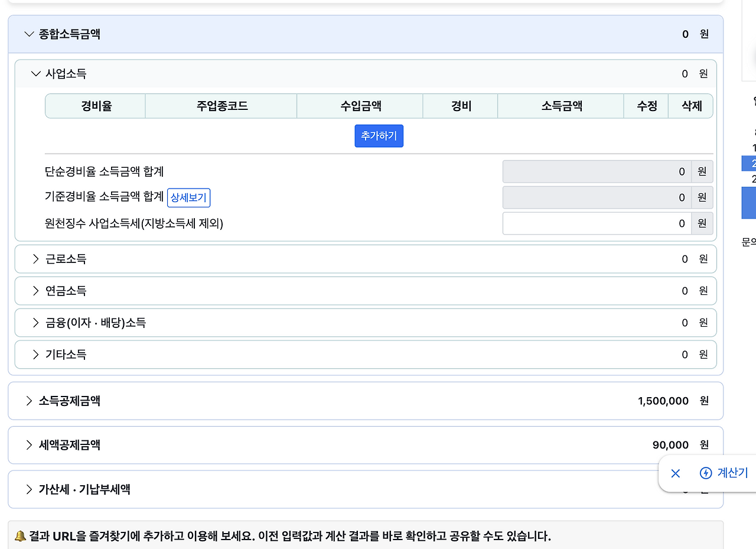Expand the 가산세·기납부세액 section
Image resolution: width=756 pixels, height=549 pixels.
(28, 489)
